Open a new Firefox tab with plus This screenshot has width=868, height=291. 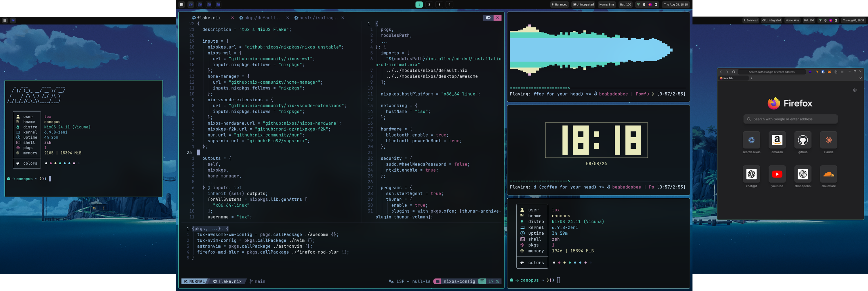pos(751,78)
